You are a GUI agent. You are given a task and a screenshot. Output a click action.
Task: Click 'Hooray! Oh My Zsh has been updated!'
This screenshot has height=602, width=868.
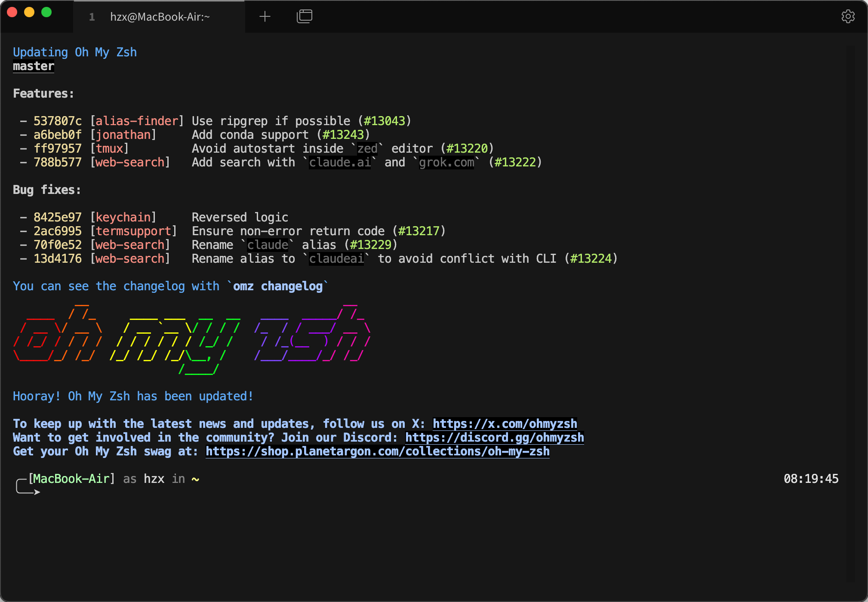tap(133, 396)
